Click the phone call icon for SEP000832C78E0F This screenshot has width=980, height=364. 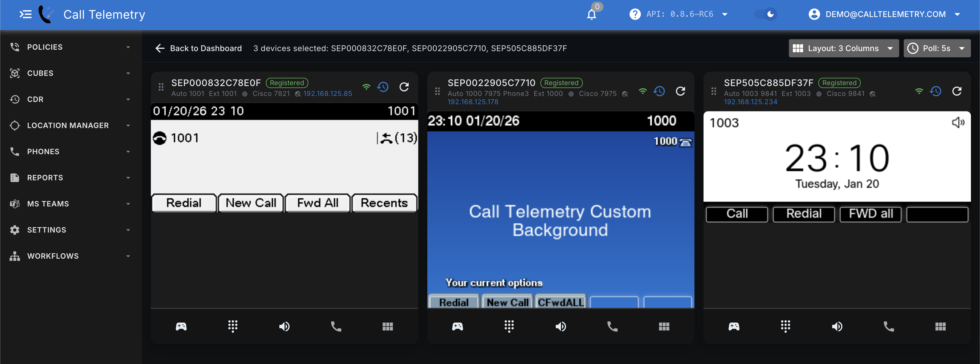pos(336,327)
